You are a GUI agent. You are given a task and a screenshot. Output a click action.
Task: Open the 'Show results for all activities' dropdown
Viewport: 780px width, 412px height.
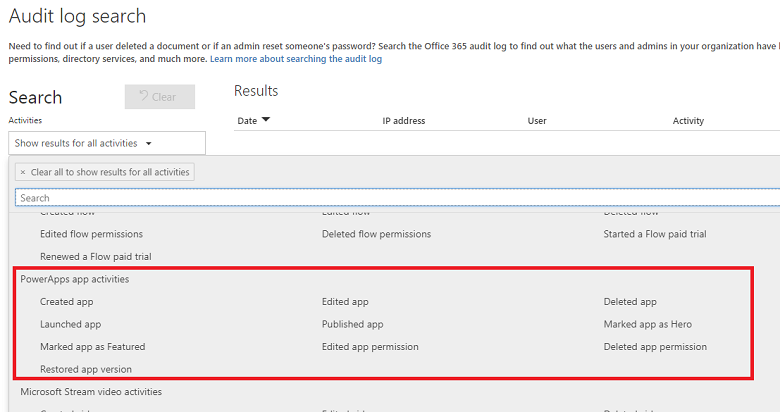tap(107, 143)
